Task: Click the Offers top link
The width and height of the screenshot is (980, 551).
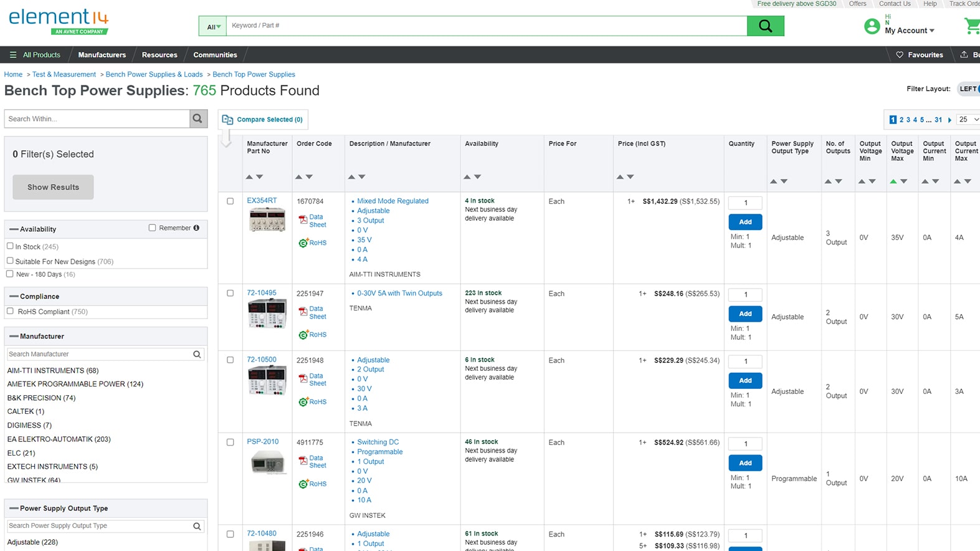Action: click(857, 4)
